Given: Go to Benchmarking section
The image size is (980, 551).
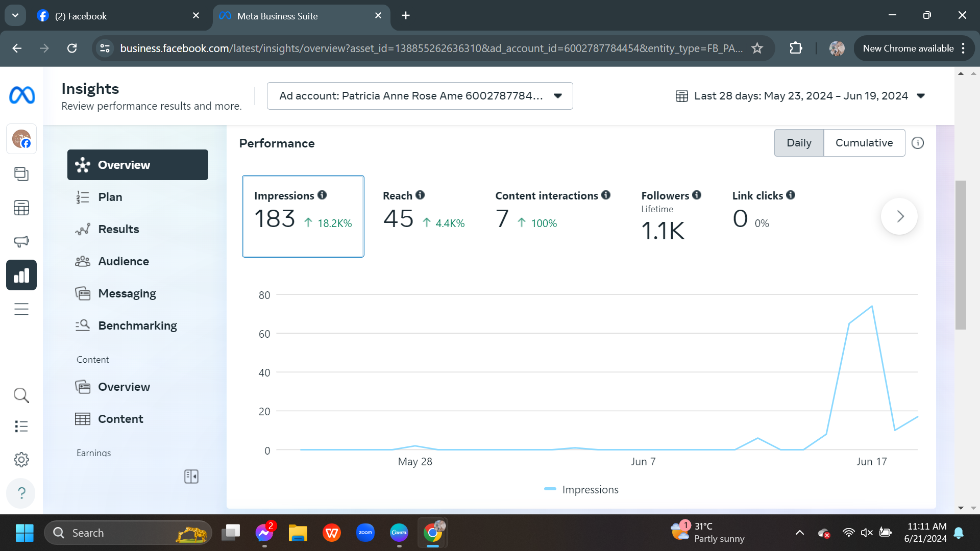Looking at the screenshot, I should [x=137, y=325].
